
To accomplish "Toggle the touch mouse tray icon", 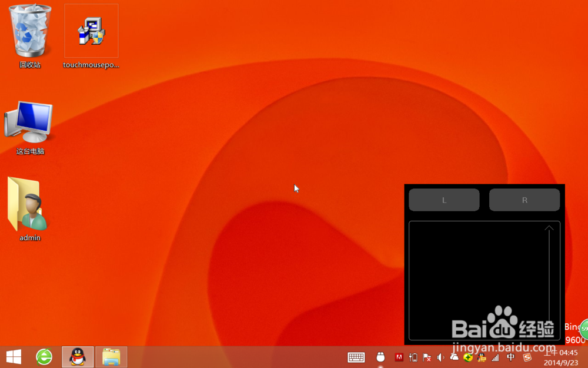I will click(380, 357).
